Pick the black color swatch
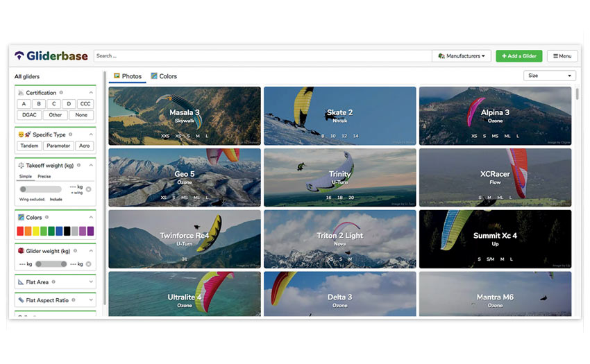The image size is (590, 364). click(x=67, y=231)
